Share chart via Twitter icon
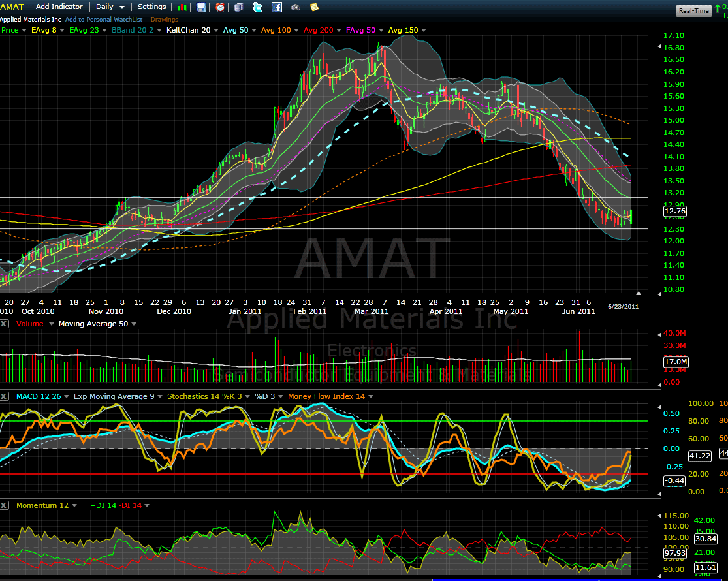The width and height of the screenshot is (728, 581). pyautogui.click(x=257, y=7)
